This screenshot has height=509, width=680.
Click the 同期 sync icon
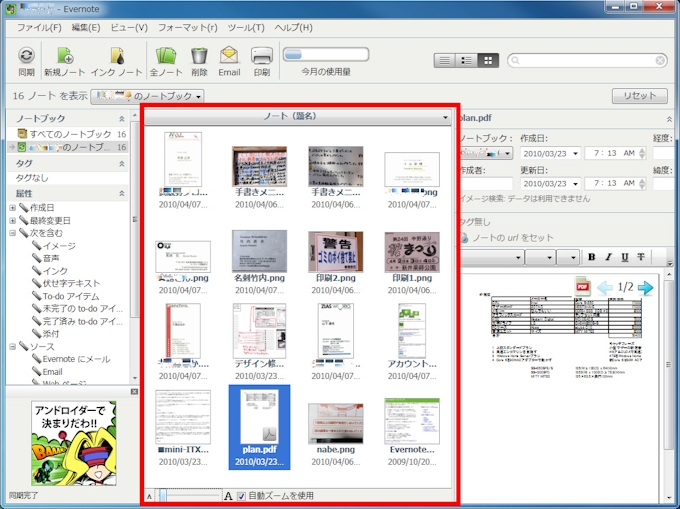[x=26, y=56]
